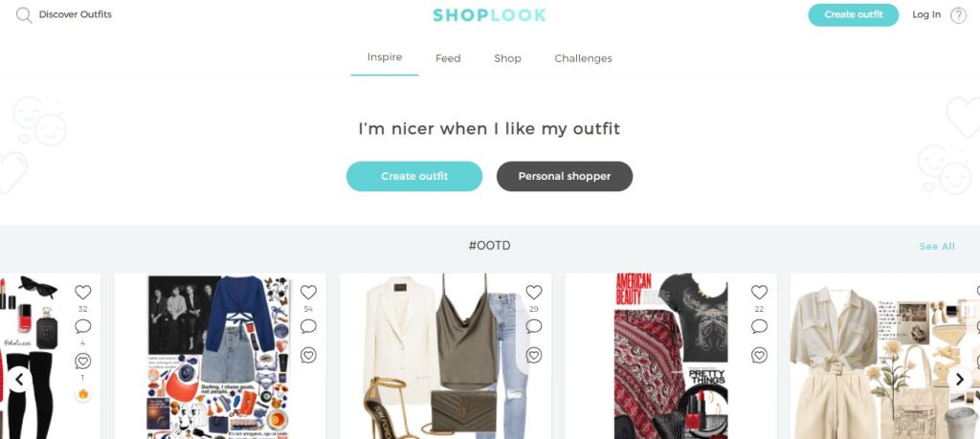980x439 pixels.
Task: Open the Challenges tab
Action: point(583,58)
